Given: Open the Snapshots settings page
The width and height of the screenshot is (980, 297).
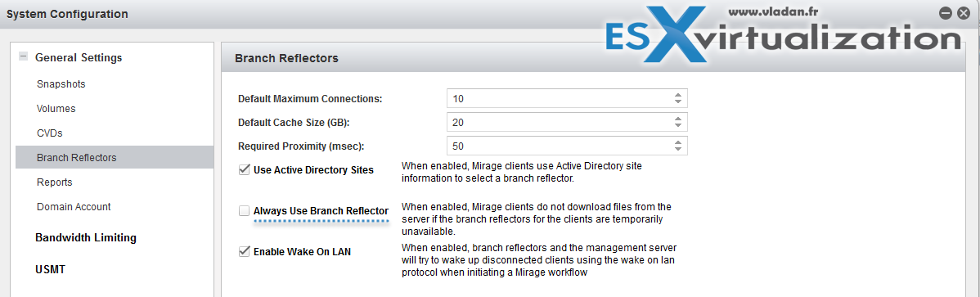Looking at the screenshot, I should (61, 83).
